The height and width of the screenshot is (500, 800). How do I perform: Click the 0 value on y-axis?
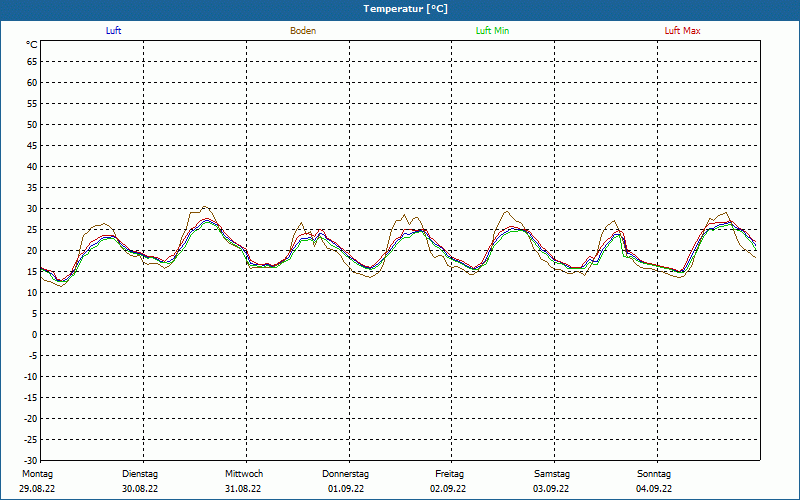[x=35, y=335]
